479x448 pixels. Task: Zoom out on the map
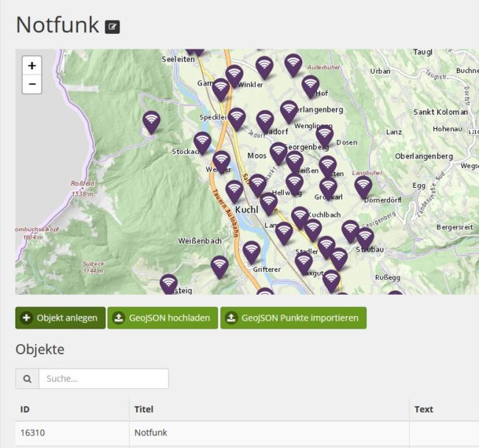pos(32,84)
